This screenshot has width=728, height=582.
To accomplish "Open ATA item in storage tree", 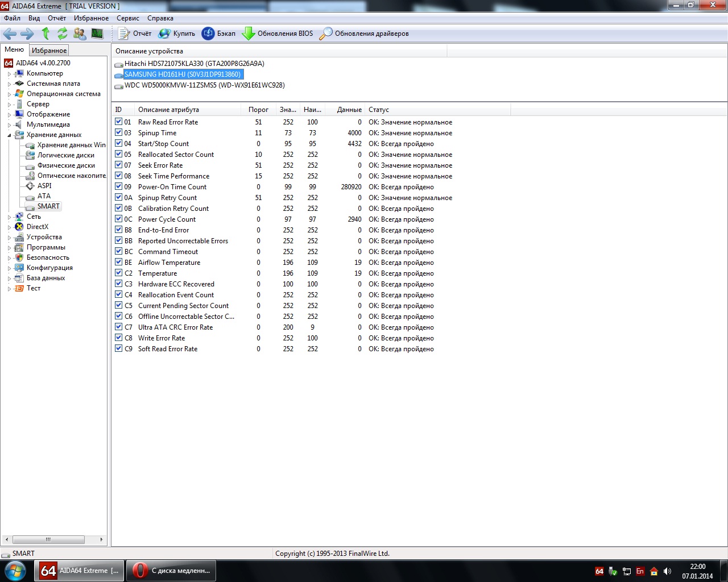I will (44, 196).
